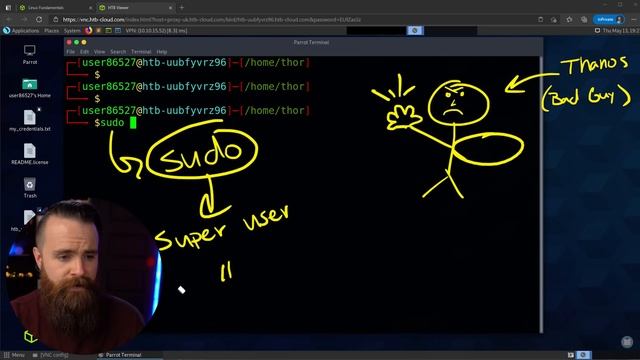Viewport: 640px width, 360px height.
Task: Click the browser address bar URL
Action: click(x=212, y=20)
